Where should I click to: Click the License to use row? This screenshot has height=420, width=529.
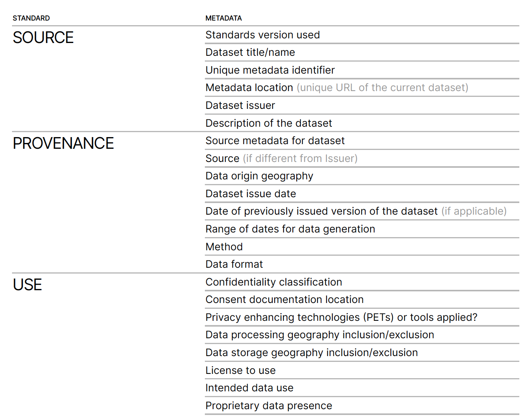pos(240,370)
